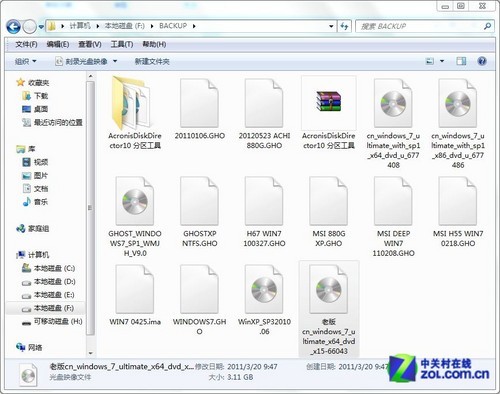This screenshot has width=500, height=394.
Task: Click the 新建文件夹 button
Action: click(x=152, y=61)
